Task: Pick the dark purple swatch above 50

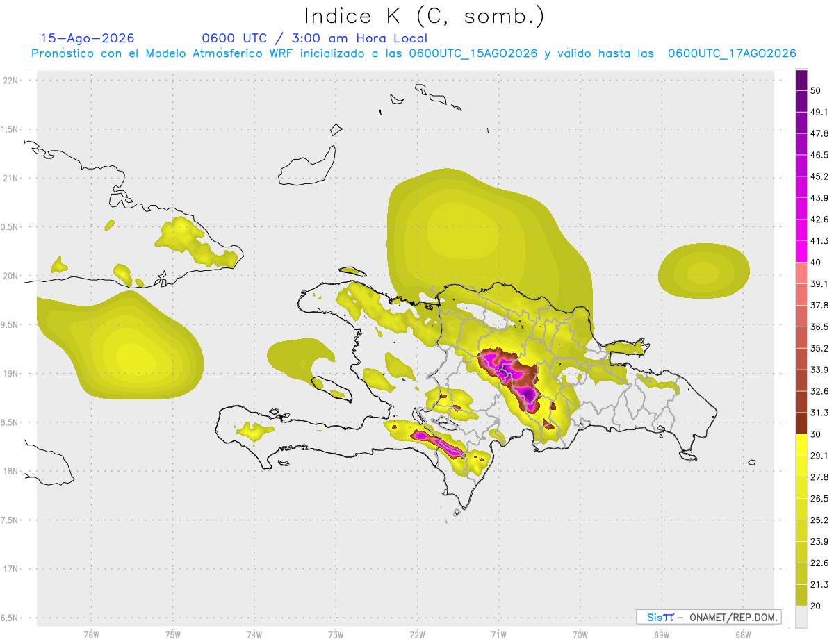Action: (802, 80)
